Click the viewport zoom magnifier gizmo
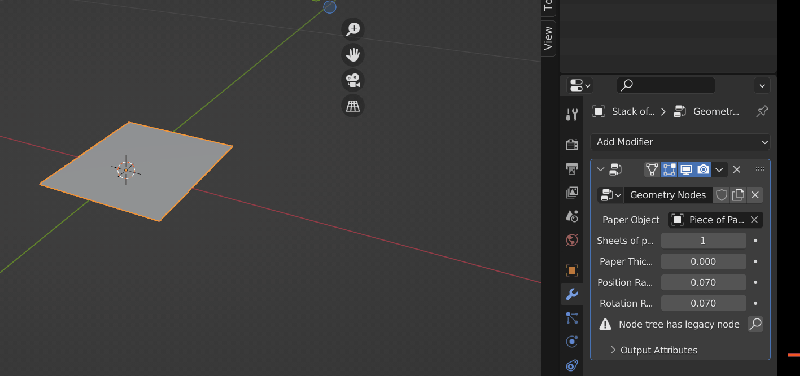Viewport: 800px width, 376px height. point(353,29)
